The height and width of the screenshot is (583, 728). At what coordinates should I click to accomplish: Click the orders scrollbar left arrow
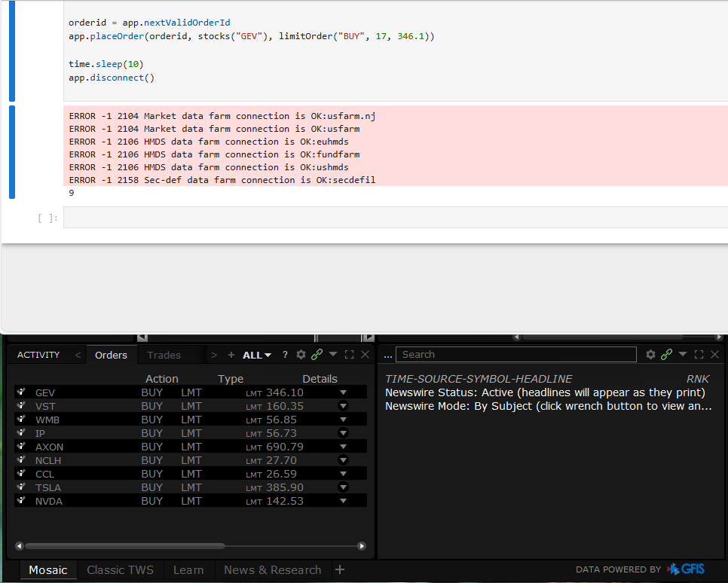[x=19, y=546]
